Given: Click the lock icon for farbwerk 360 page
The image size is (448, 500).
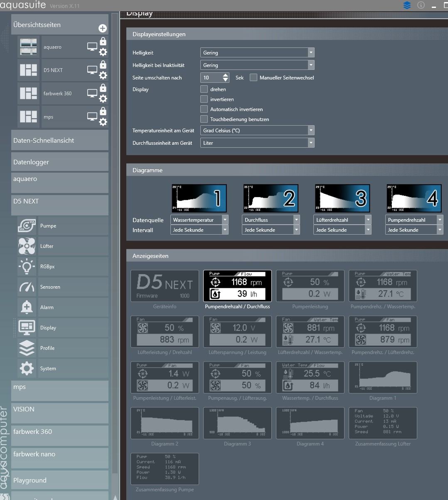Looking at the screenshot, I should (x=103, y=88).
